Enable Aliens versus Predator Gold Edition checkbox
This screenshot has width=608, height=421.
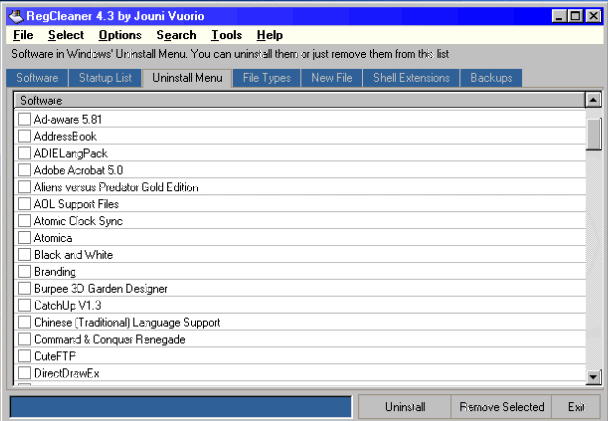point(24,187)
